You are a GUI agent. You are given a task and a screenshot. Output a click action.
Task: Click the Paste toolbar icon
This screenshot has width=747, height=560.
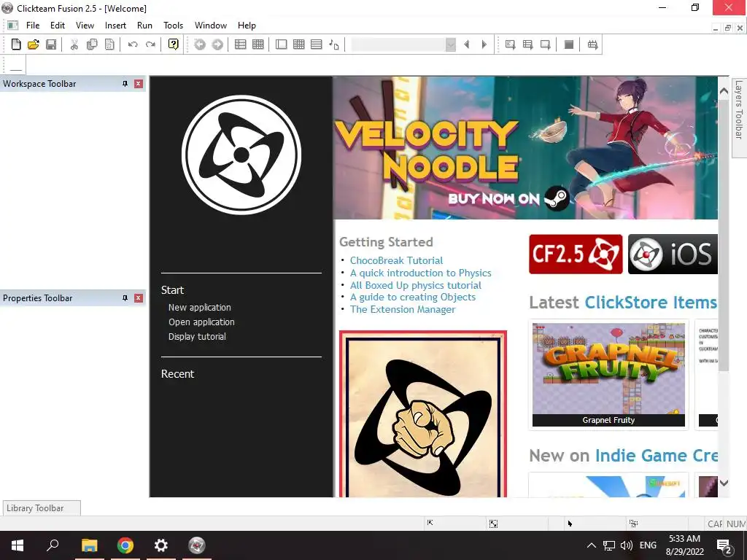click(x=109, y=44)
